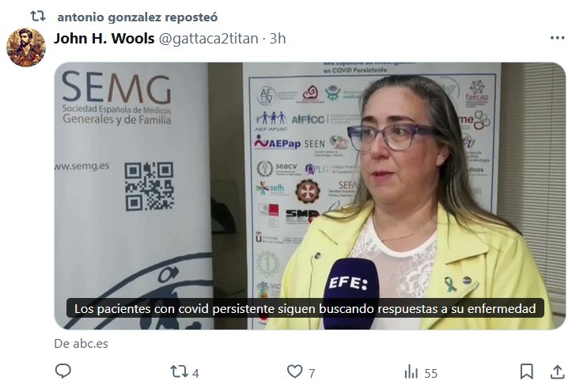This screenshot has height=392, width=576.
Task: Bookmark this tweet
Action: (x=526, y=371)
